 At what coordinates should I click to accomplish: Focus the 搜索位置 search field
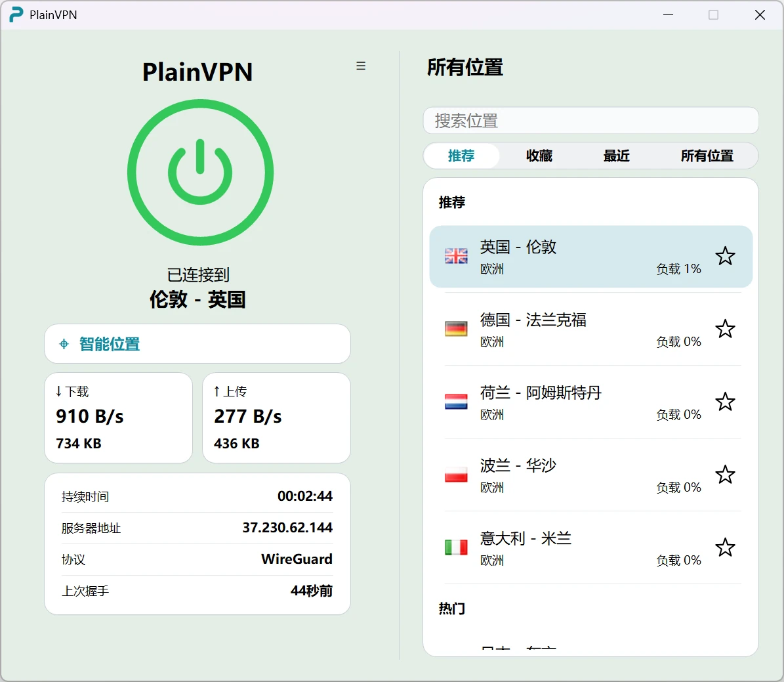(x=590, y=121)
